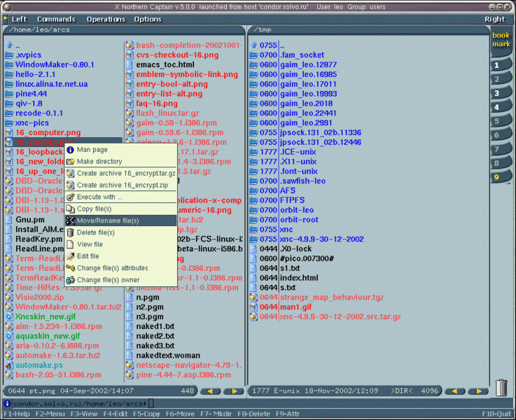Select Create archive 16_encrypt.zip entry

[120, 185]
